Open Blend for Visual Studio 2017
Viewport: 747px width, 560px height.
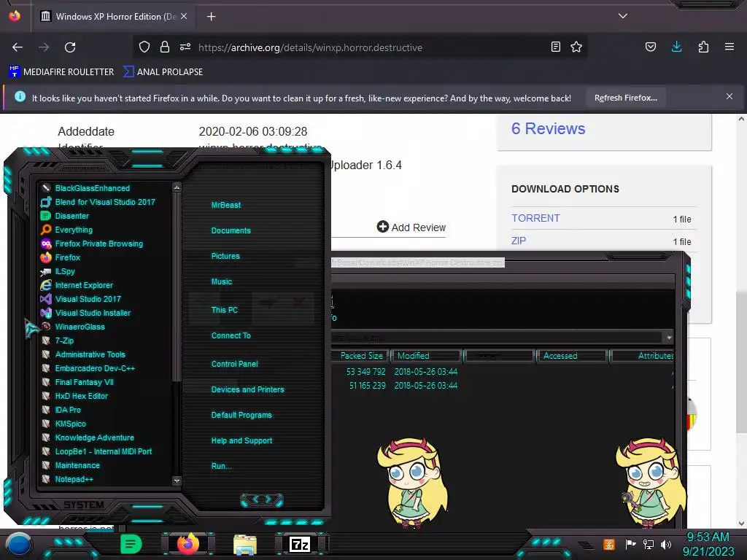pos(98,202)
